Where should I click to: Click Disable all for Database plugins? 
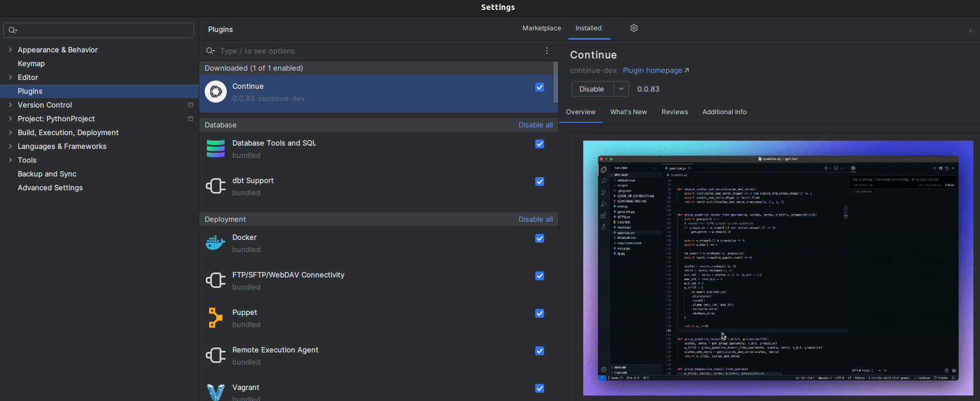tap(535, 125)
